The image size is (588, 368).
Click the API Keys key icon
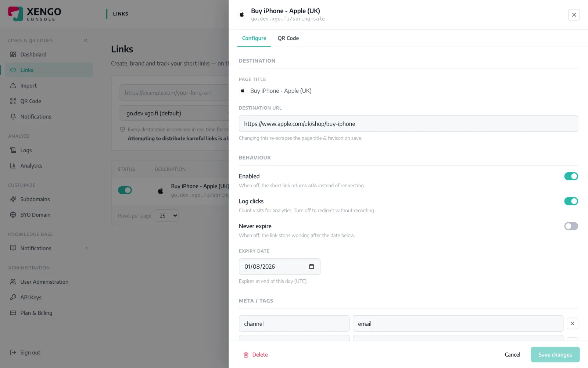[13, 297]
